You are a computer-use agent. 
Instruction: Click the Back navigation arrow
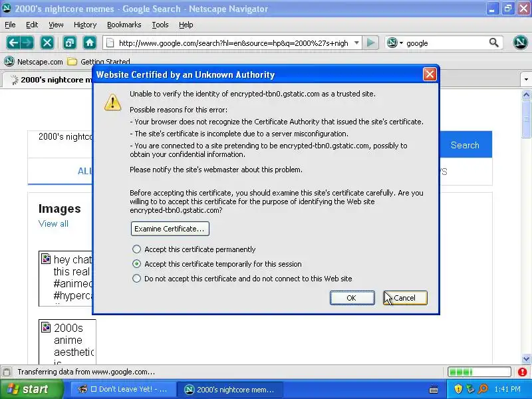pos(13,43)
